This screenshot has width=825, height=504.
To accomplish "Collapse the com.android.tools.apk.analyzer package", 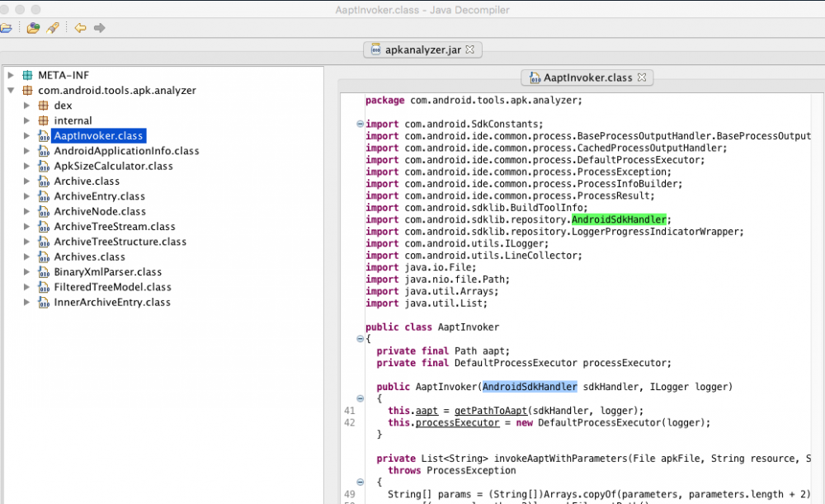I will point(11,91).
